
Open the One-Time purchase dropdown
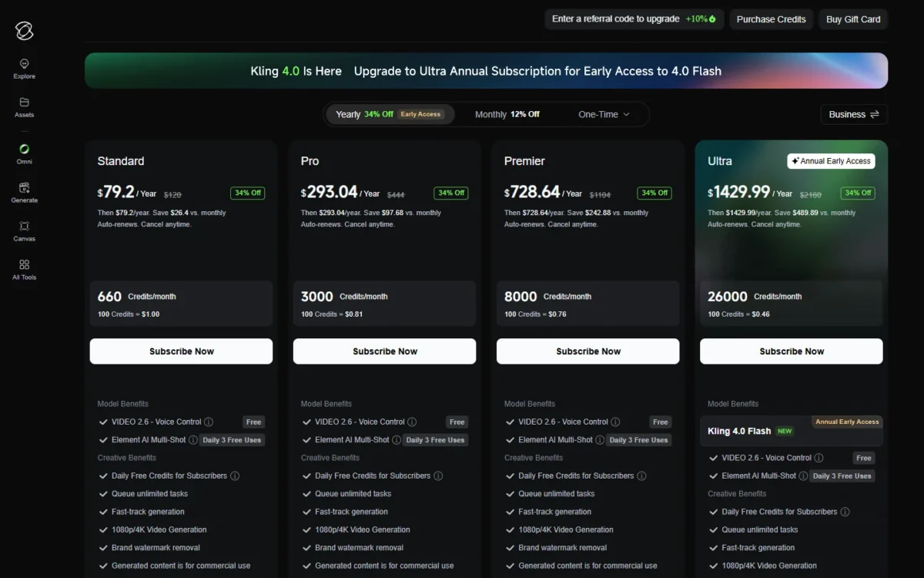click(604, 114)
